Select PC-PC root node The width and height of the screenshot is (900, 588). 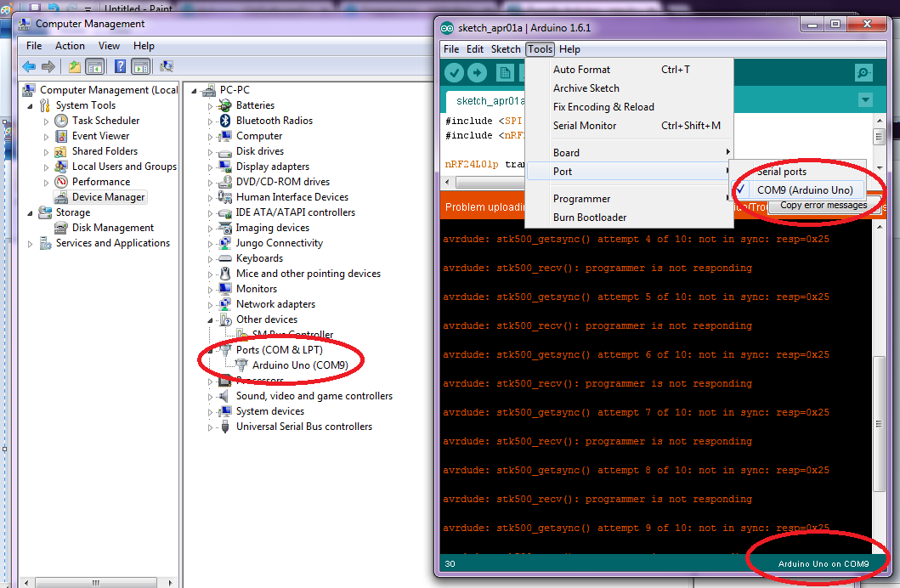pos(235,90)
